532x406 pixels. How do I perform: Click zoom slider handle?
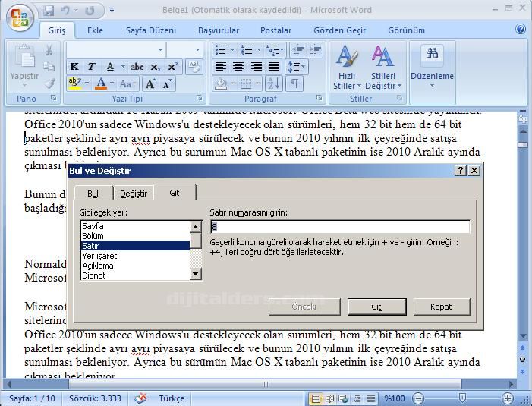pyautogui.click(x=462, y=398)
